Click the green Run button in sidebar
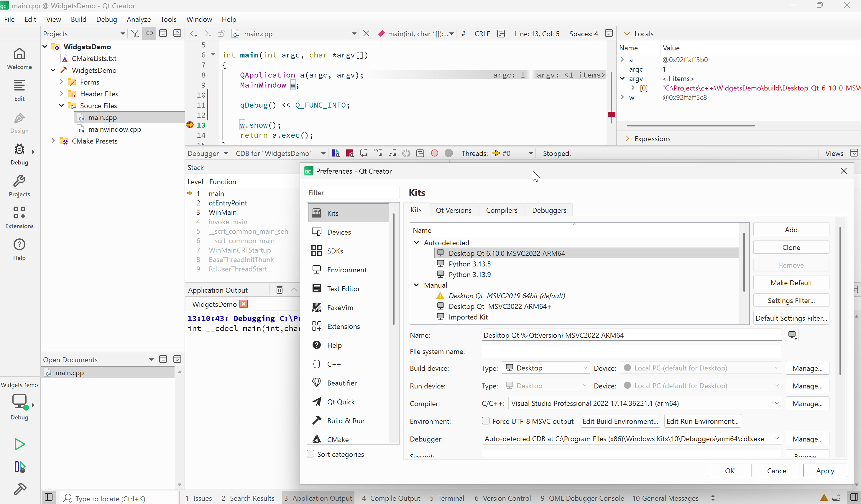Viewport: 861px width, 504px height. pos(19,444)
